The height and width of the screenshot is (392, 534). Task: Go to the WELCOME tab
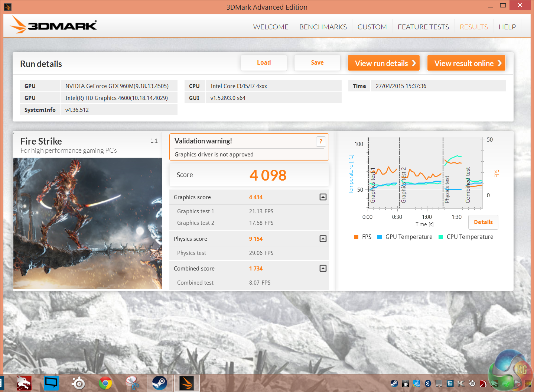[271, 27]
